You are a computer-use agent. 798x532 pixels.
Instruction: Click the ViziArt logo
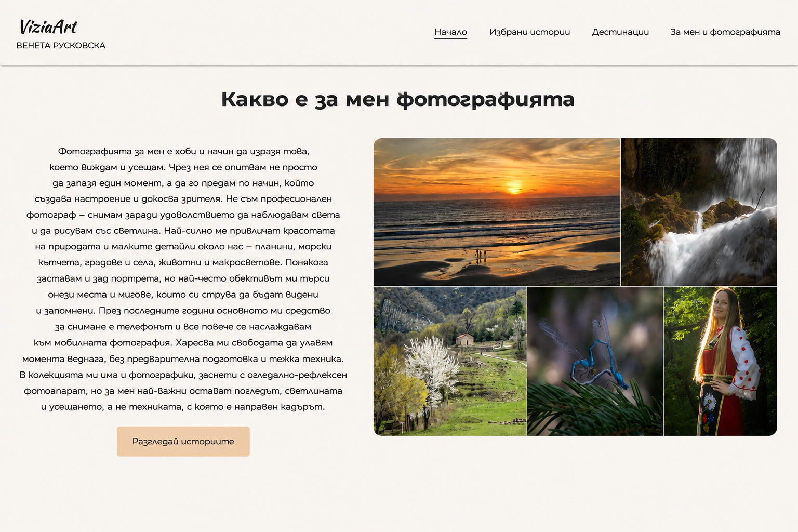[x=48, y=26]
